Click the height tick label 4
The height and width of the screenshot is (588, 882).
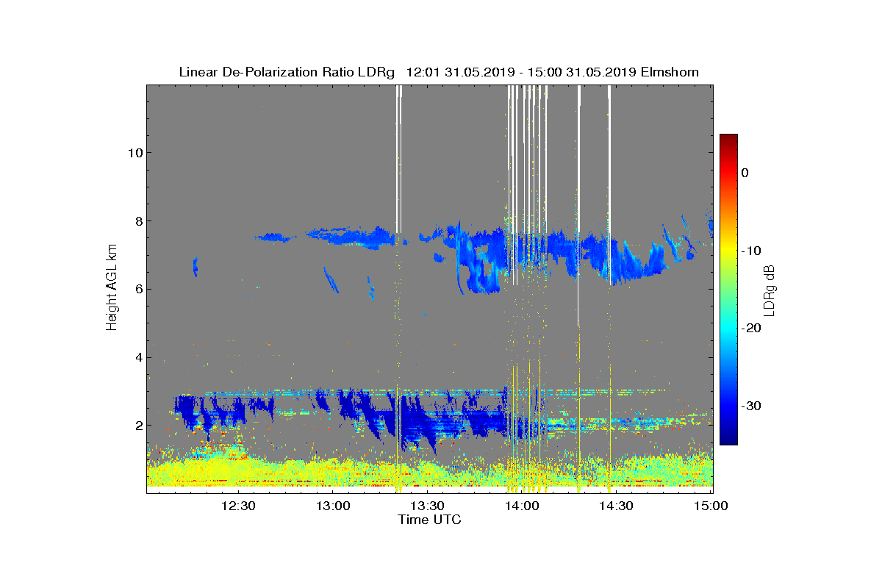(x=137, y=357)
